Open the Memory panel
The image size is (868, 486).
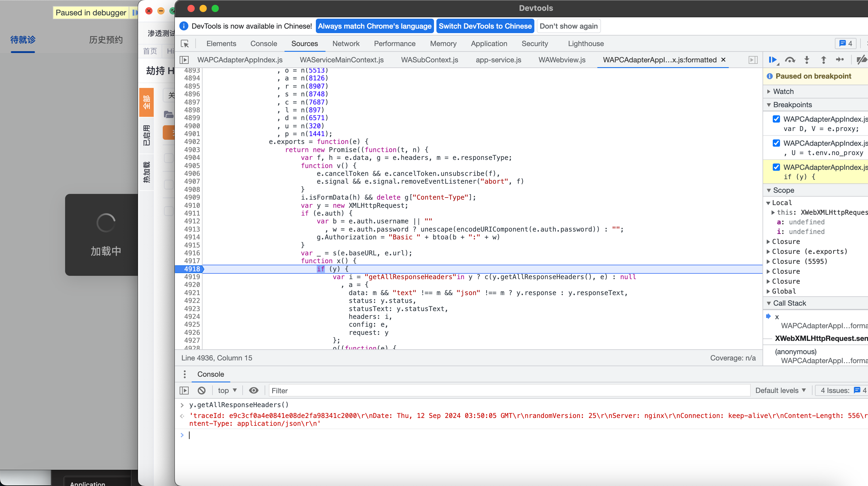443,43
